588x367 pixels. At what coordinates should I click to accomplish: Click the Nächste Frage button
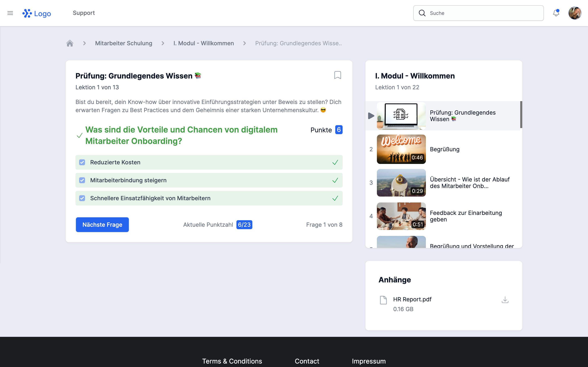(x=102, y=225)
